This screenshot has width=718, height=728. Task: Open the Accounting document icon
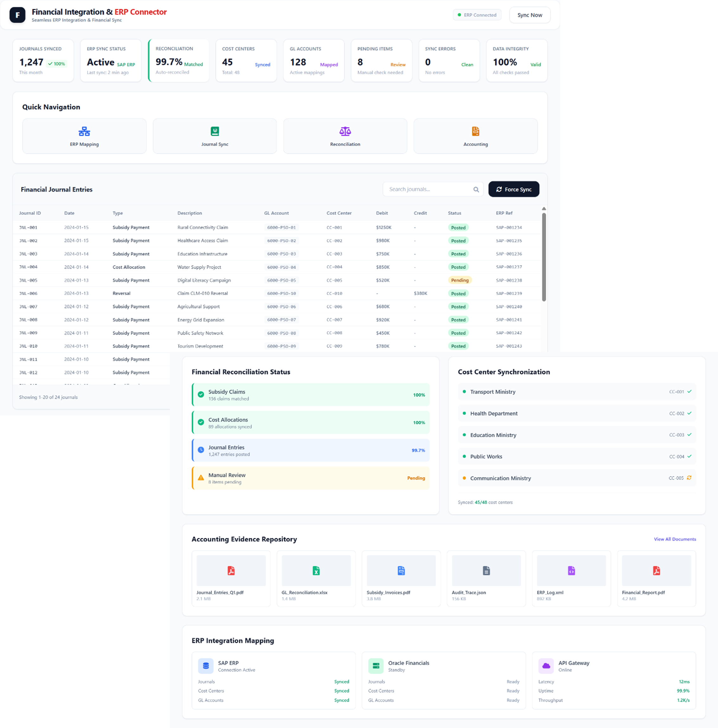(x=475, y=131)
